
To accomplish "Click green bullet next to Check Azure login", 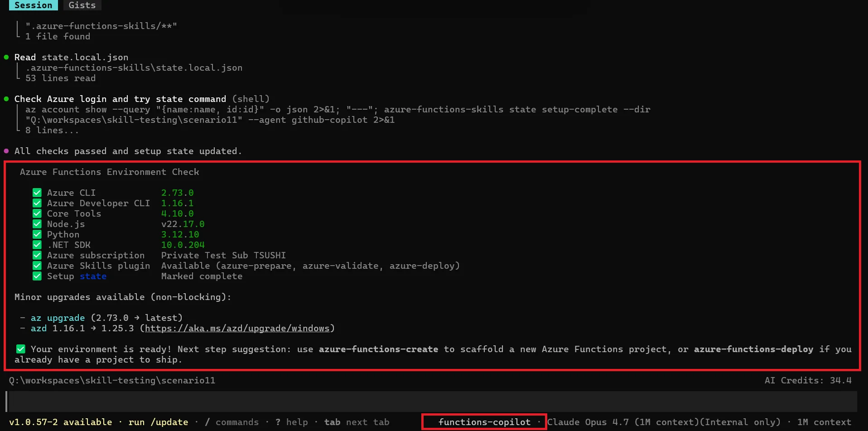I will [x=6, y=99].
